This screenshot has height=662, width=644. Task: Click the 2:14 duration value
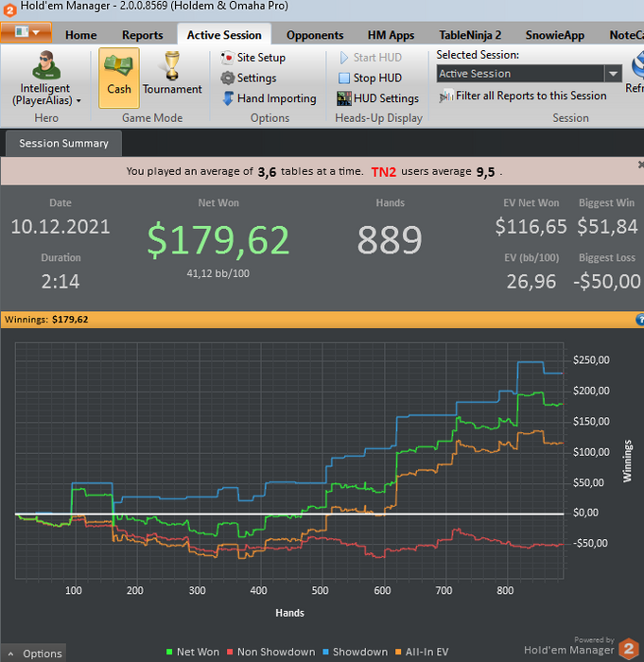[61, 282]
